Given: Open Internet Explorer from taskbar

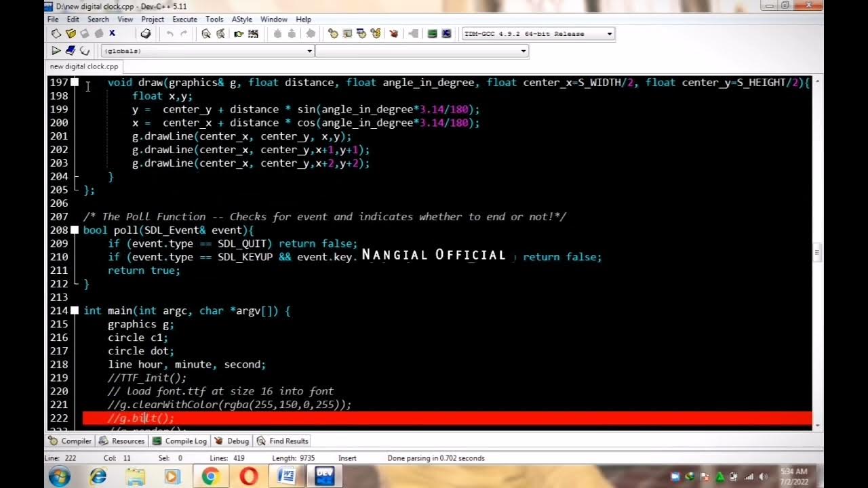Looking at the screenshot, I should point(98,476).
